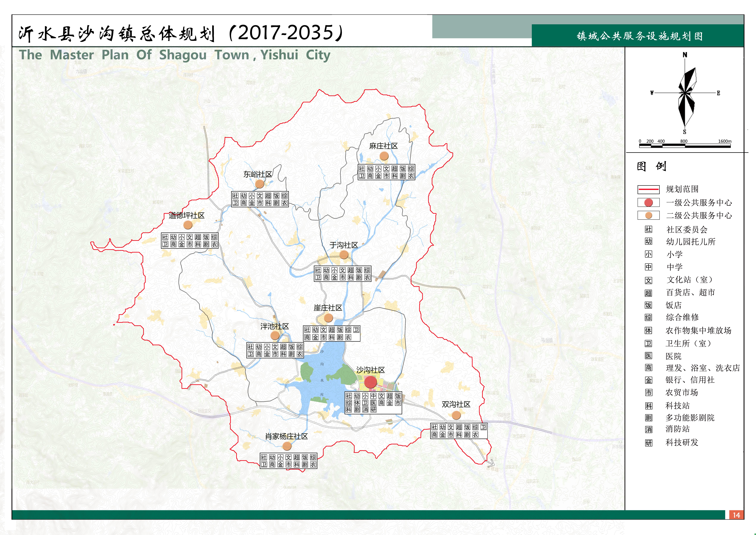Viewport: 756px width, 535px height.
Task: Click the 百货店、超市 legend text
Action: [690, 292]
